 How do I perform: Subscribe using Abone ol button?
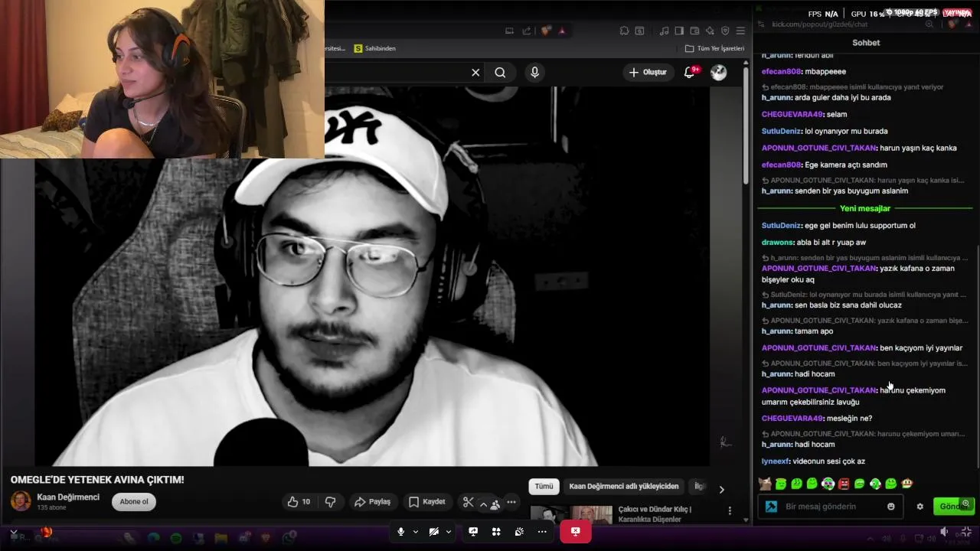(134, 502)
